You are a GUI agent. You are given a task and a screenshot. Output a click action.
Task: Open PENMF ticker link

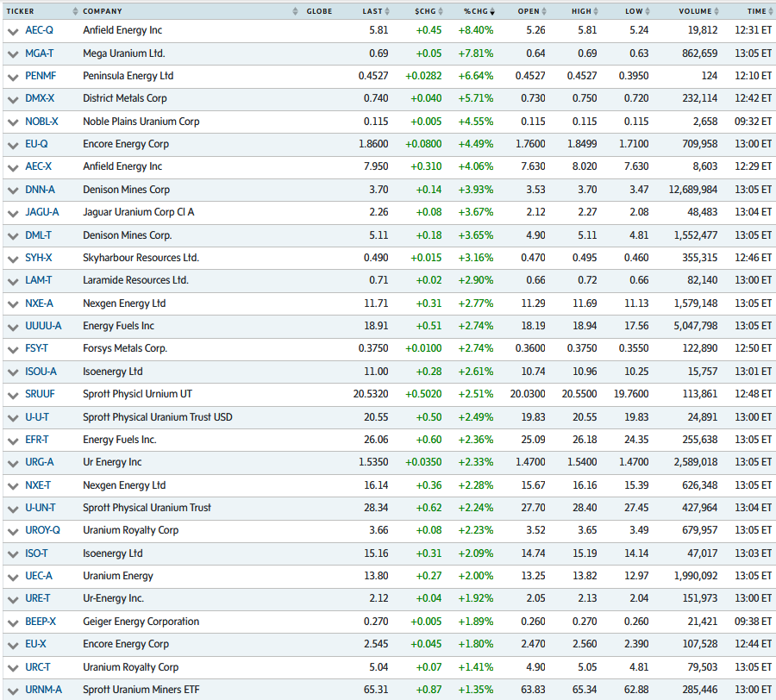point(41,76)
